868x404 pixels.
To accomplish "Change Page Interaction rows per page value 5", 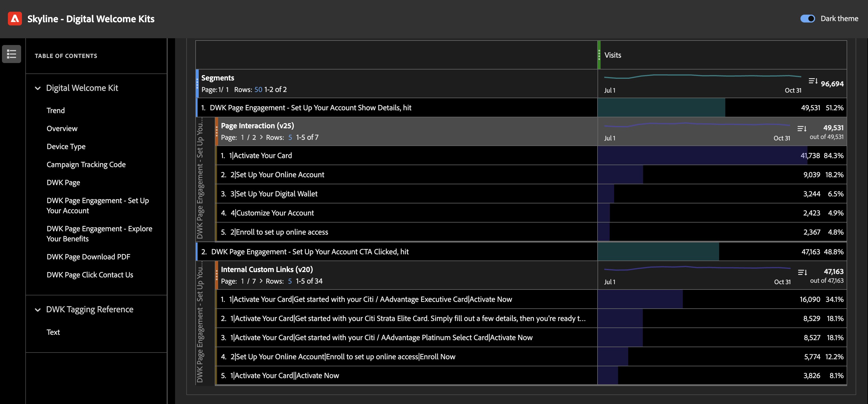I will point(290,138).
